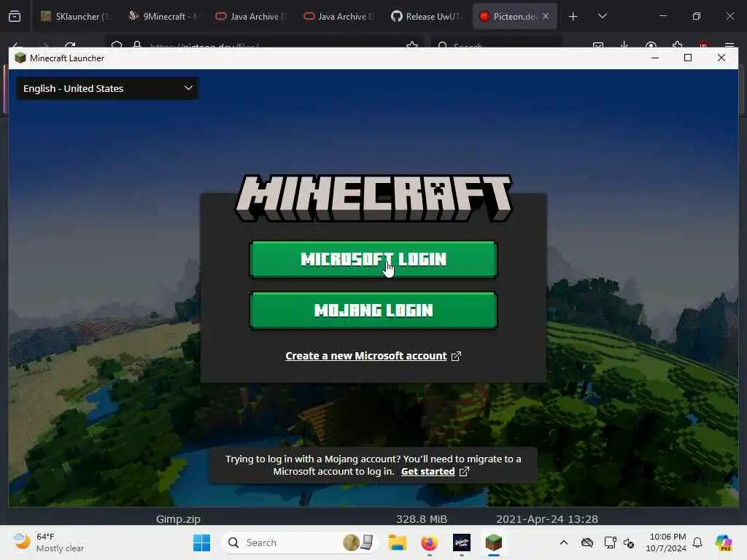Click the Mojang Login button
Viewport: 747px width, 560px height.
373,311
